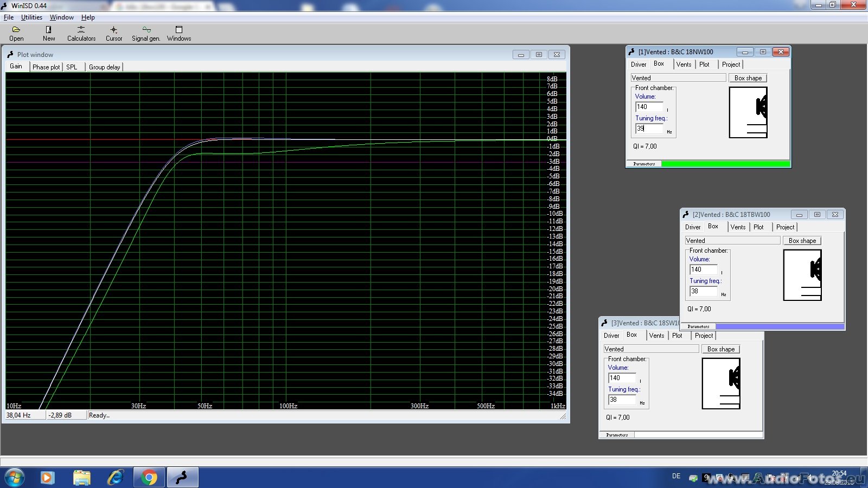Click white plot color bar in 18SW window
Viewport: 868px width, 488px height.
tap(698, 435)
